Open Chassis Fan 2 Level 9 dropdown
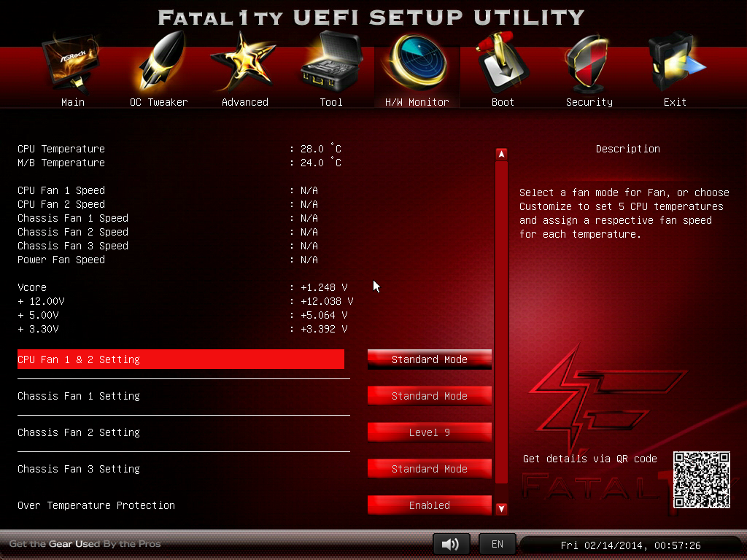 tap(429, 432)
